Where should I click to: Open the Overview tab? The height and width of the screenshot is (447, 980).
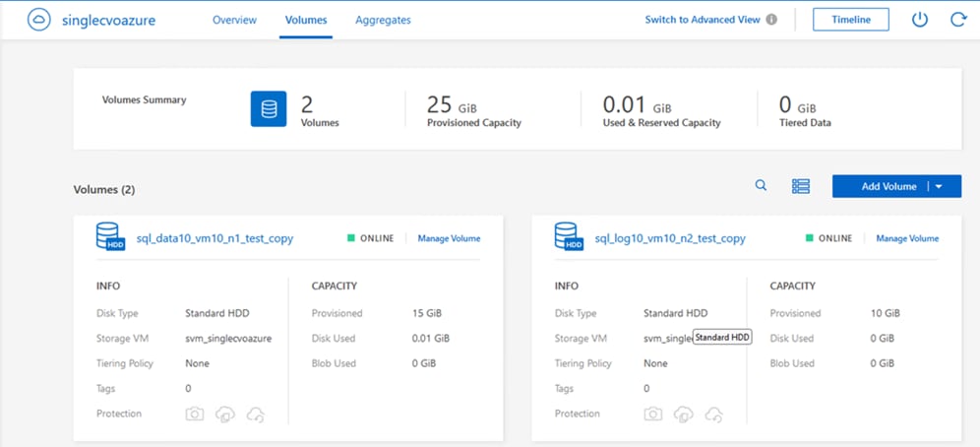coord(234,20)
